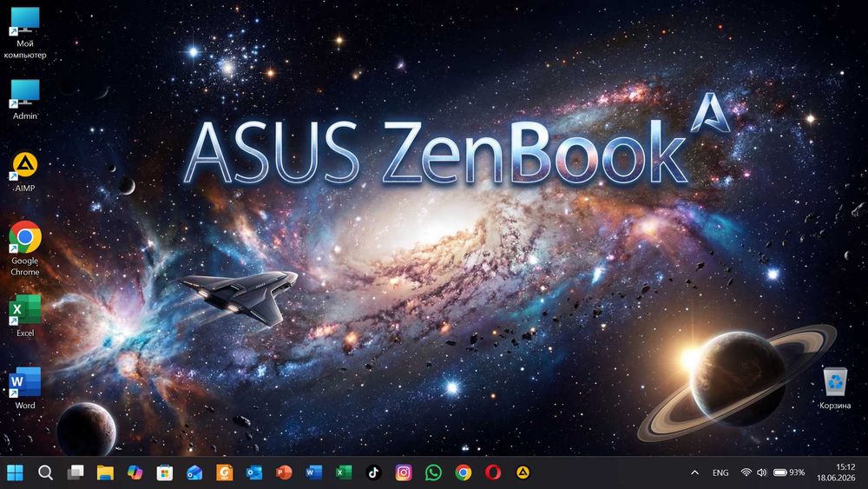This screenshot has width=868, height=489.
Task: Select the Корзина recycle bin icon
Action: pyautogui.click(x=835, y=388)
